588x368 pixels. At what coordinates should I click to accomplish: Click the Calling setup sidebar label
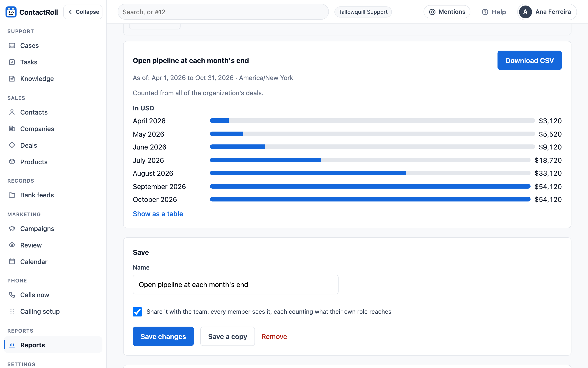click(x=40, y=311)
